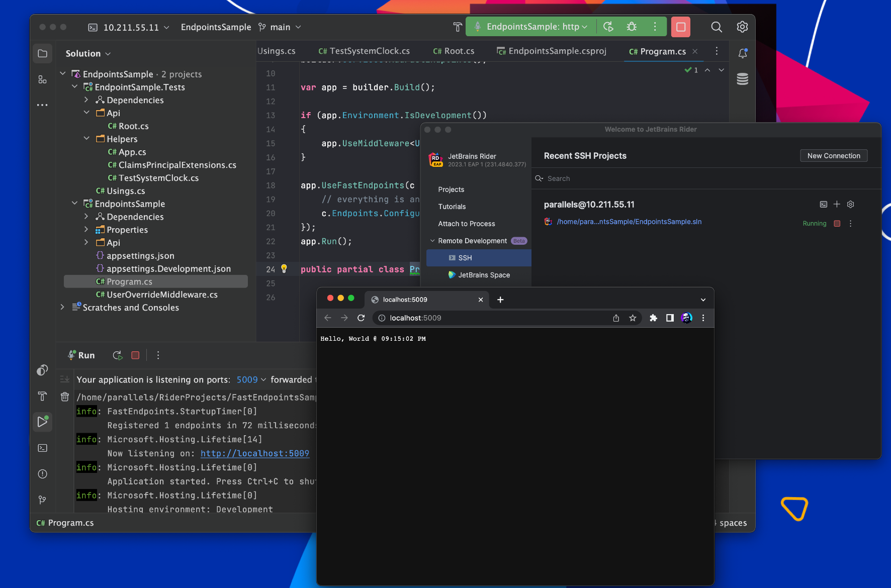Rerun EndpointsSample from the top toolbar
The height and width of the screenshot is (588, 891).
coord(608,27)
